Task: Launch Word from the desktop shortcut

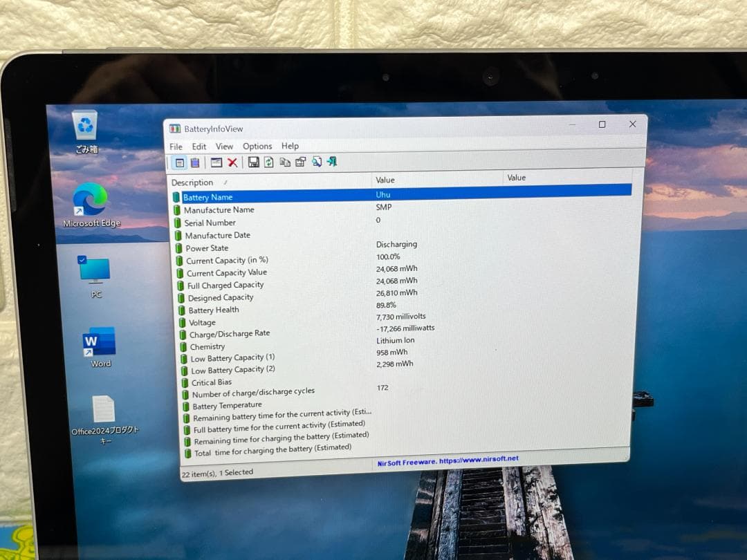Action: pos(100,347)
